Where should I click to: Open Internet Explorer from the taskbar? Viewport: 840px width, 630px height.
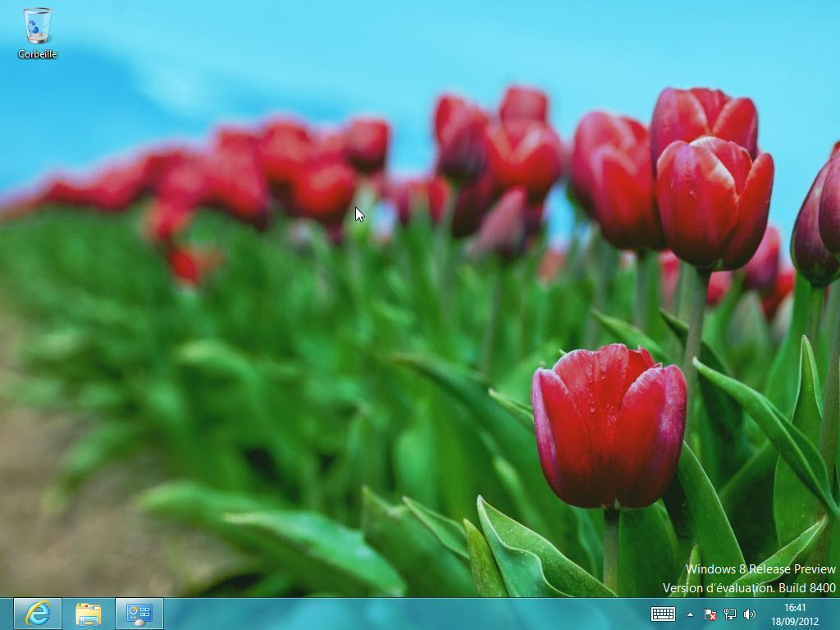pos(38,614)
